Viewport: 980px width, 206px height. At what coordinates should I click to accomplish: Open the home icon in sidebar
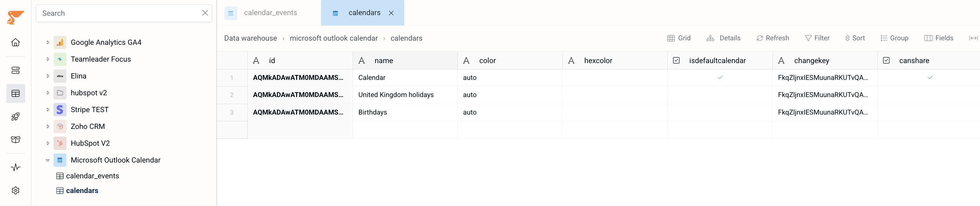(16, 42)
